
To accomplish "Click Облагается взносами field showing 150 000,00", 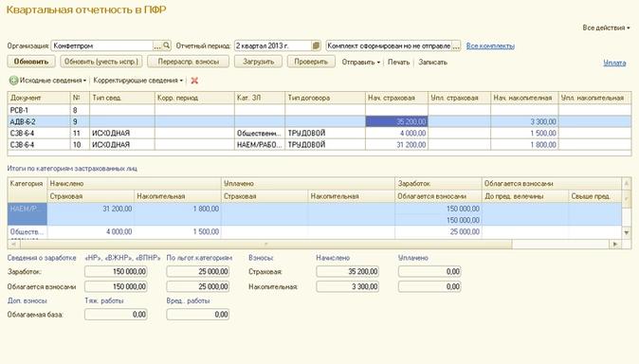I will (116, 286).
